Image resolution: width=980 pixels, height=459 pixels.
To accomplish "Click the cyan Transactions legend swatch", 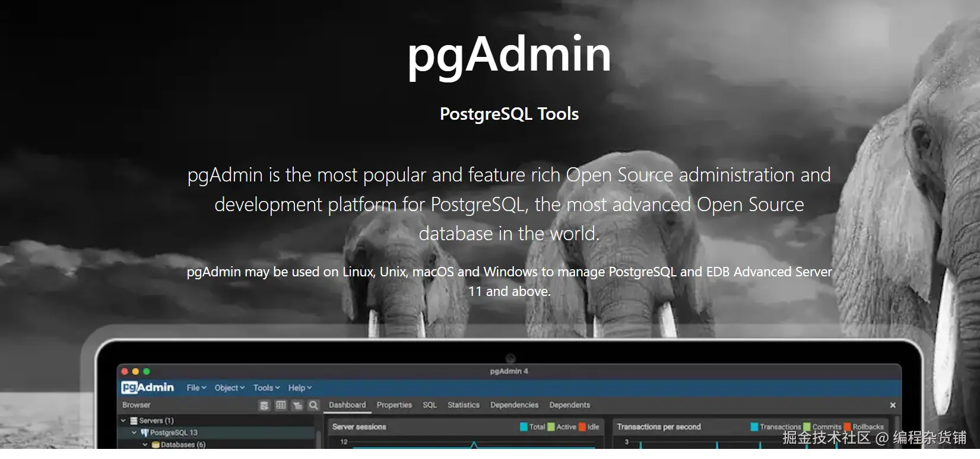I will (x=754, y=427).
